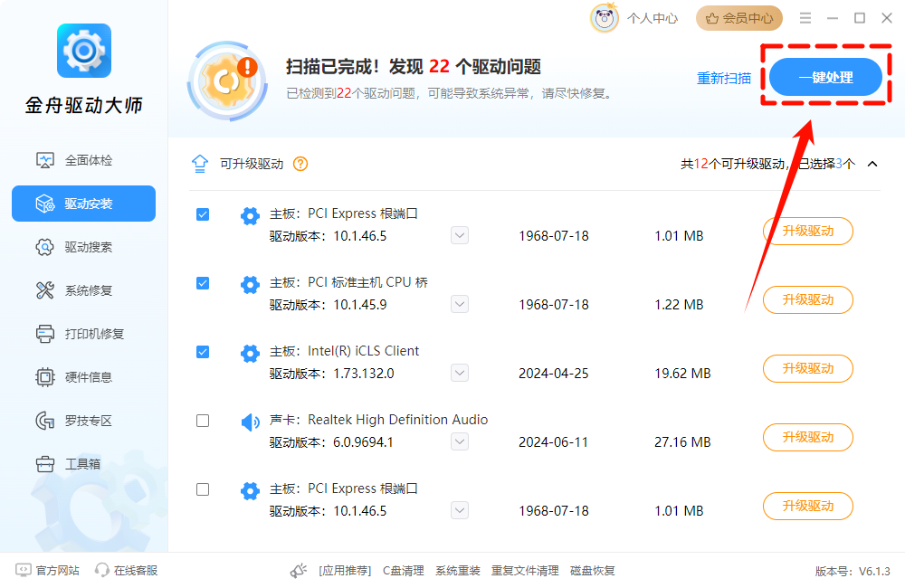Screen dimensions: 905x588
Task: Click the gear icon of Intel(R) iCLS Client
Action: pos(250,353)
